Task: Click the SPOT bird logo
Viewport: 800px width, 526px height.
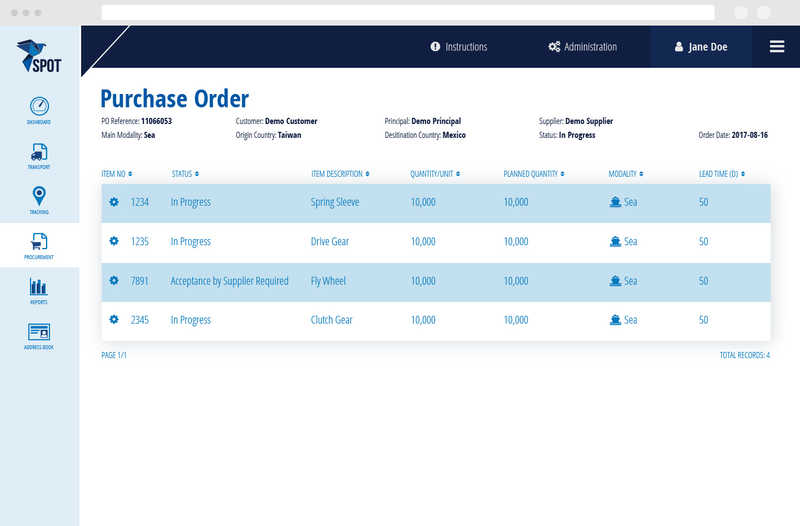Action: point(39,56)
